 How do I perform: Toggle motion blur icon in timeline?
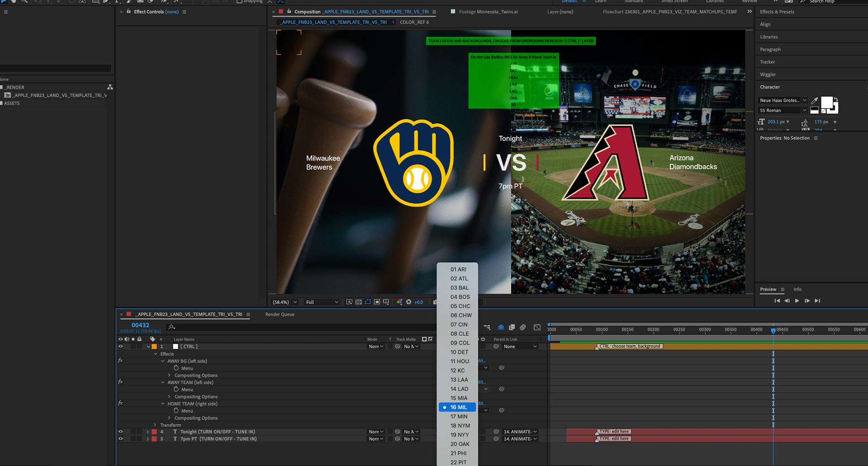(x=523, y=327)
